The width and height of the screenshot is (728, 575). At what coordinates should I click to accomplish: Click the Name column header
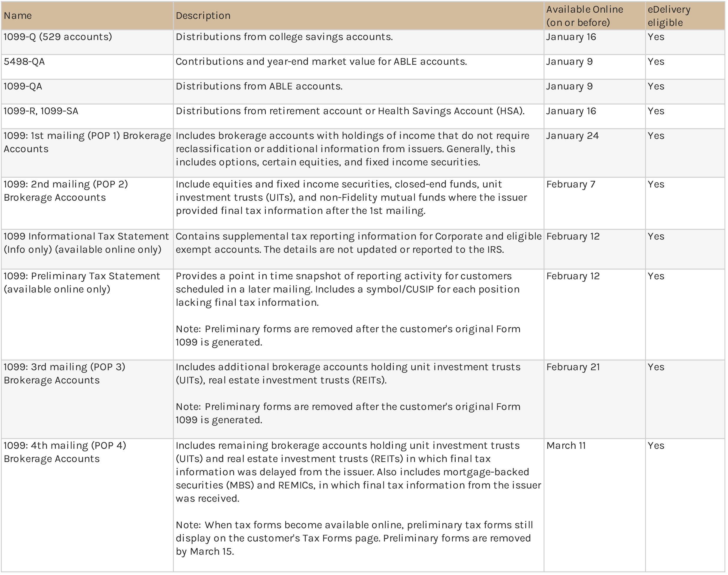[18, 16]
